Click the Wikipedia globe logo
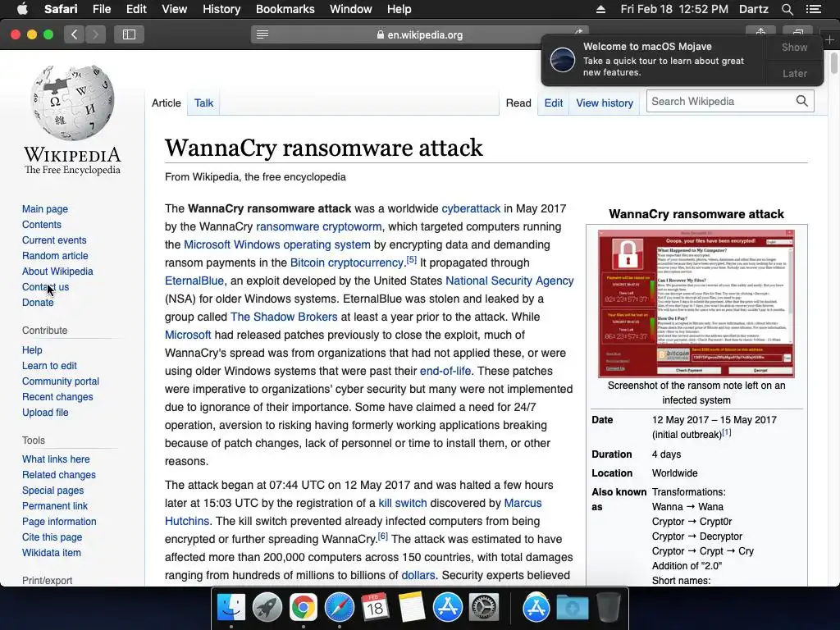Screen dimensions: 840x630 pos(72,103)
